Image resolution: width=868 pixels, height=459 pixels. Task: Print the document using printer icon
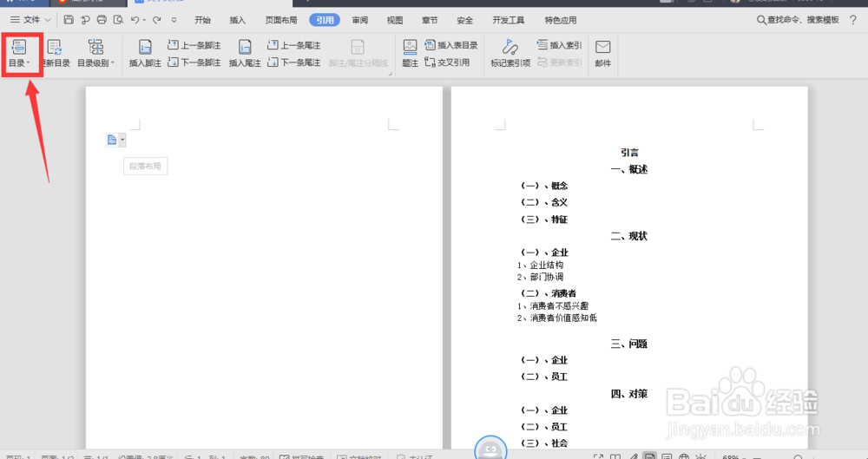102,20
